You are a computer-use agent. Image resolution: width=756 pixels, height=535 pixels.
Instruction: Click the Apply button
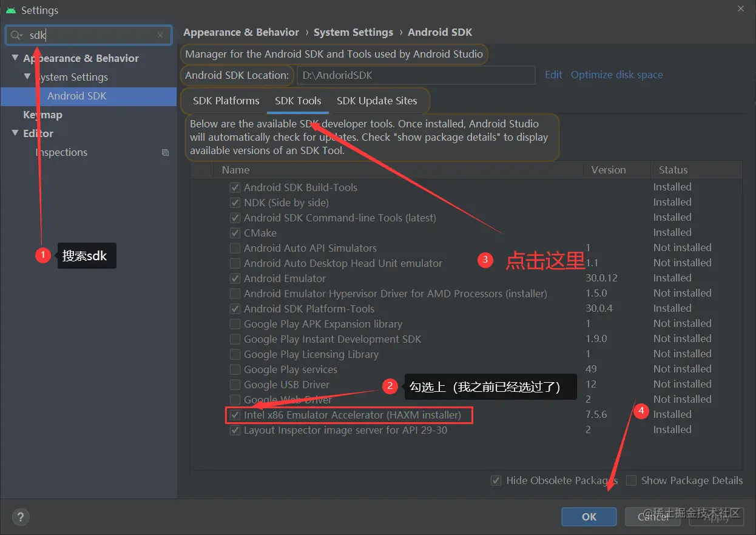pos(717,517)
